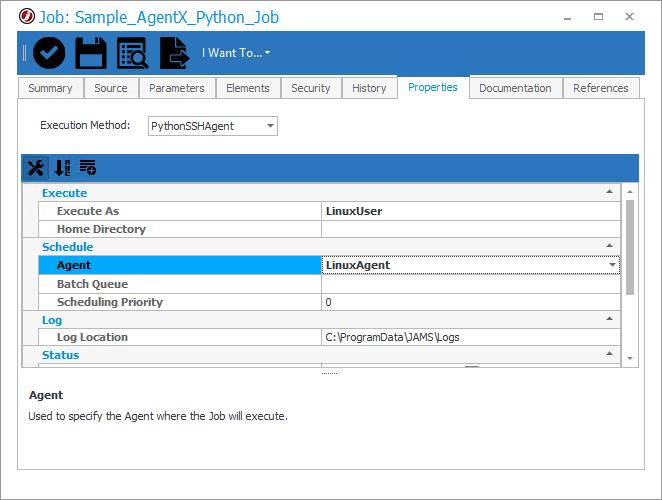Open the Execution Method dropdown
Screen dimensions: 662x500
click(x=270, y=126)
